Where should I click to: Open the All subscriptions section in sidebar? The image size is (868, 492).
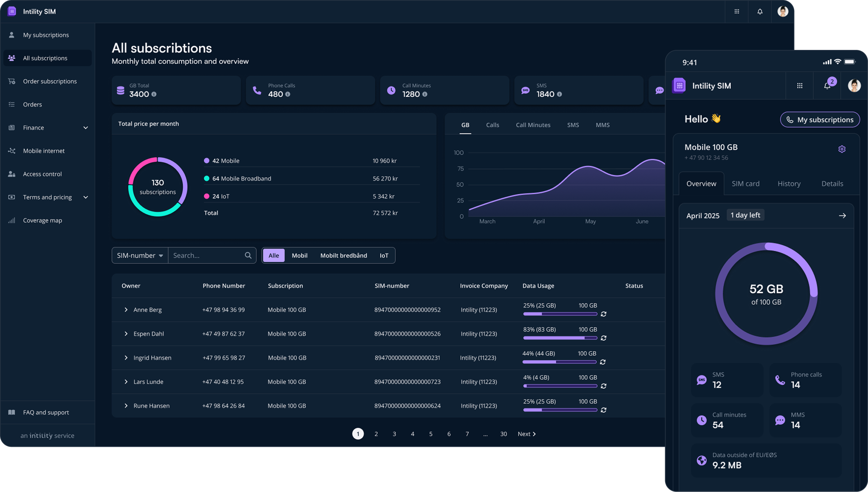coord(45,58)
